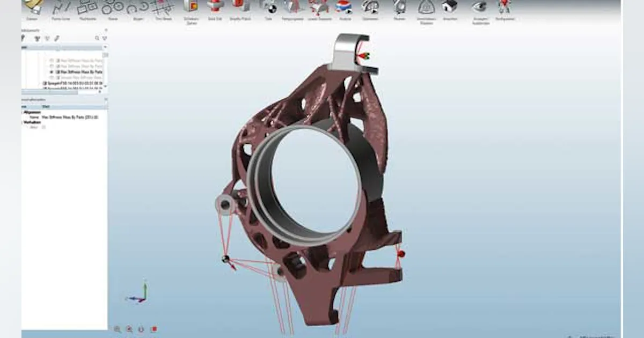Select the Trim/Break tool
The image size is (644, 338).
163,8
